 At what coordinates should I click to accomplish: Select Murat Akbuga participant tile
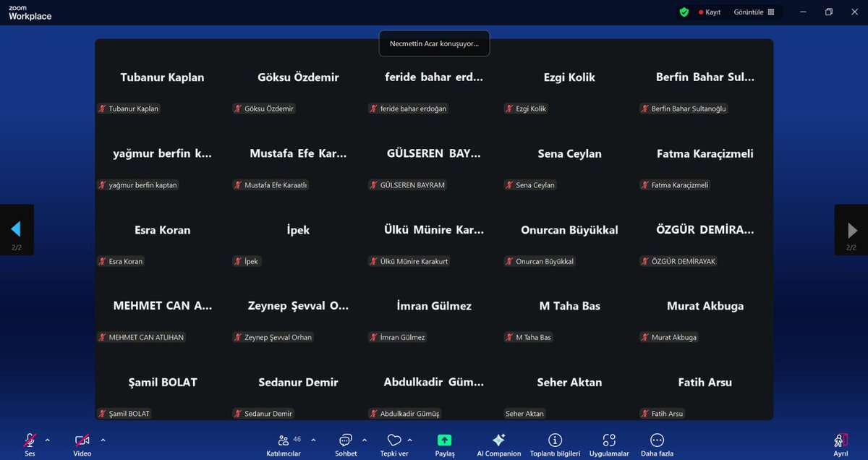(x=705, y=306)
